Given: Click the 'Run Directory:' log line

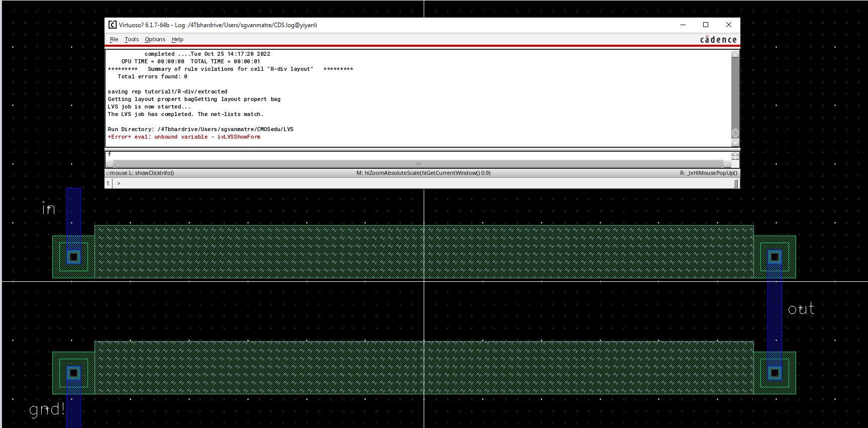Looking at the screenshot, I should (x=201, y=129).
